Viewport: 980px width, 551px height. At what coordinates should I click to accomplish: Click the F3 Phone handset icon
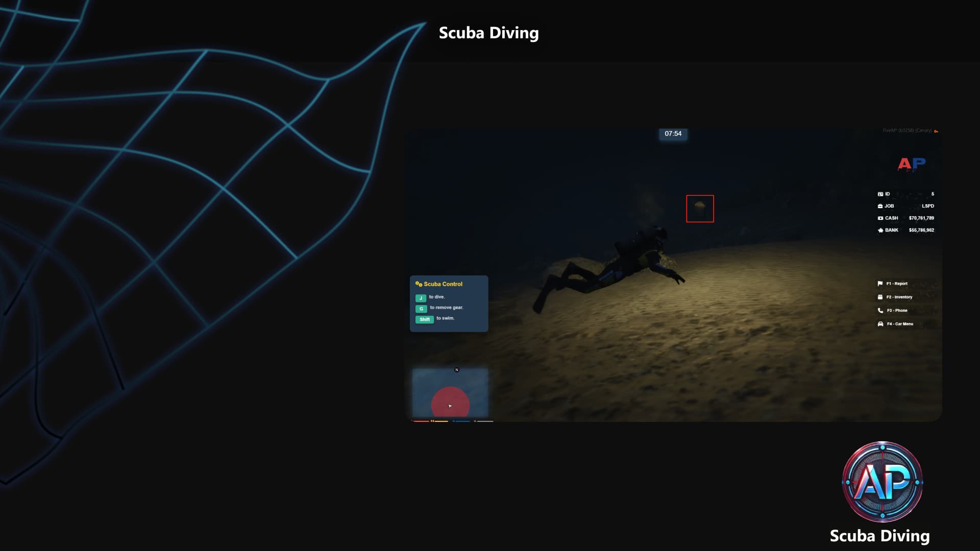click(880, 310)
